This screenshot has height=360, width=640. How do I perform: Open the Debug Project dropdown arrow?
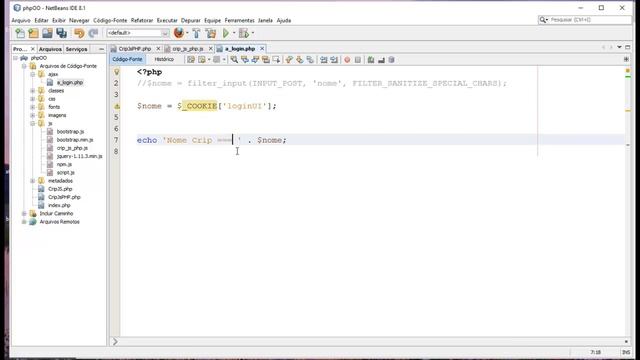pyautogui.click(x=253, y=33)
